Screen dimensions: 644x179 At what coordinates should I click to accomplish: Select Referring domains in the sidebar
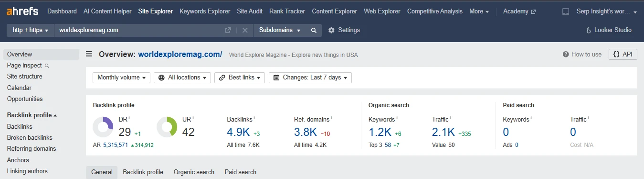(x=32, y=149)
